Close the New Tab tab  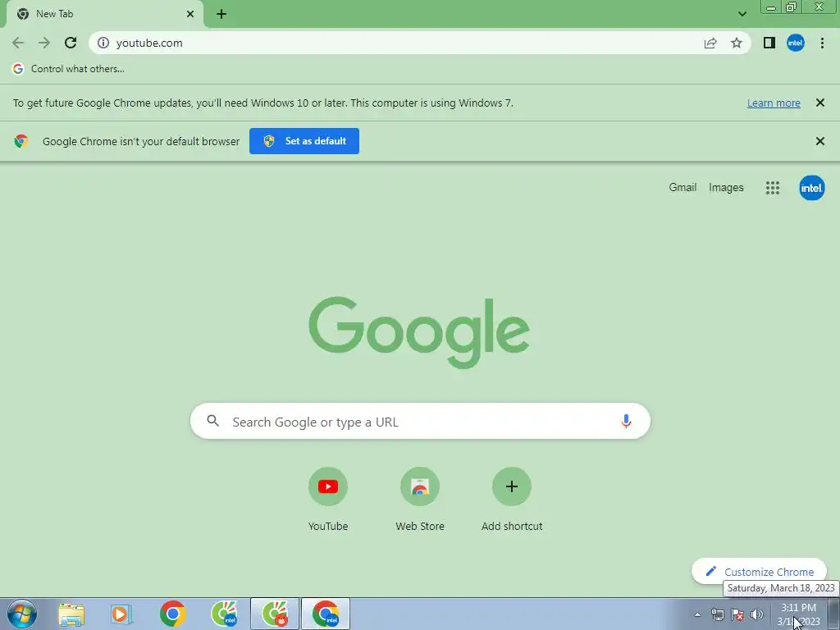(x=190, y=14)
